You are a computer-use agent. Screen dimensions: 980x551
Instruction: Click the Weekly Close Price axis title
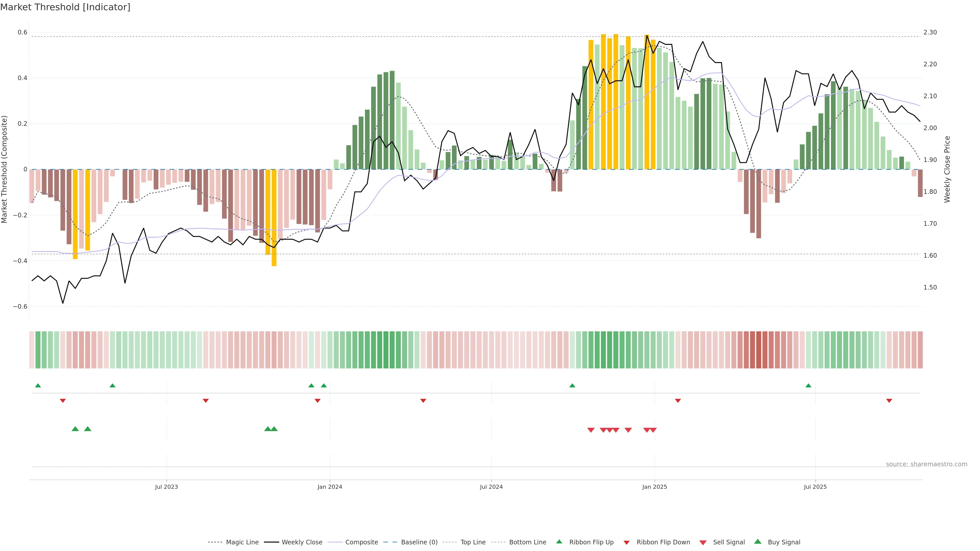(x=947, y=169)
